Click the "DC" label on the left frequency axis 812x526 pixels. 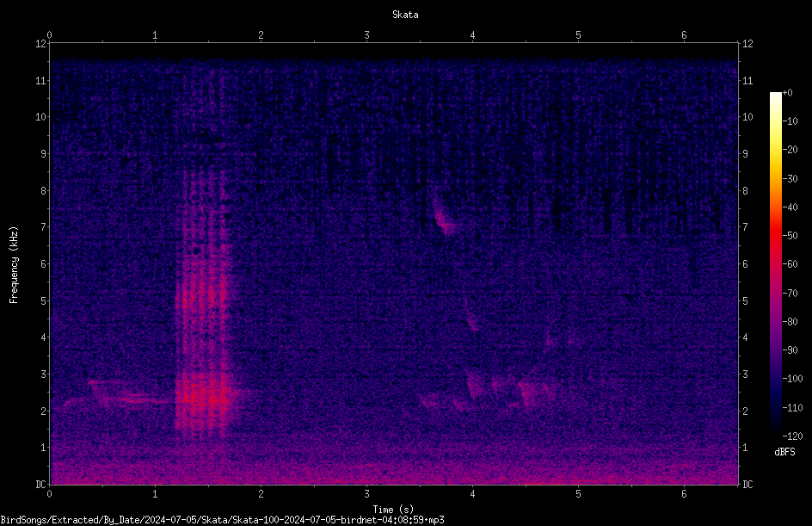(x=41, y=484)
